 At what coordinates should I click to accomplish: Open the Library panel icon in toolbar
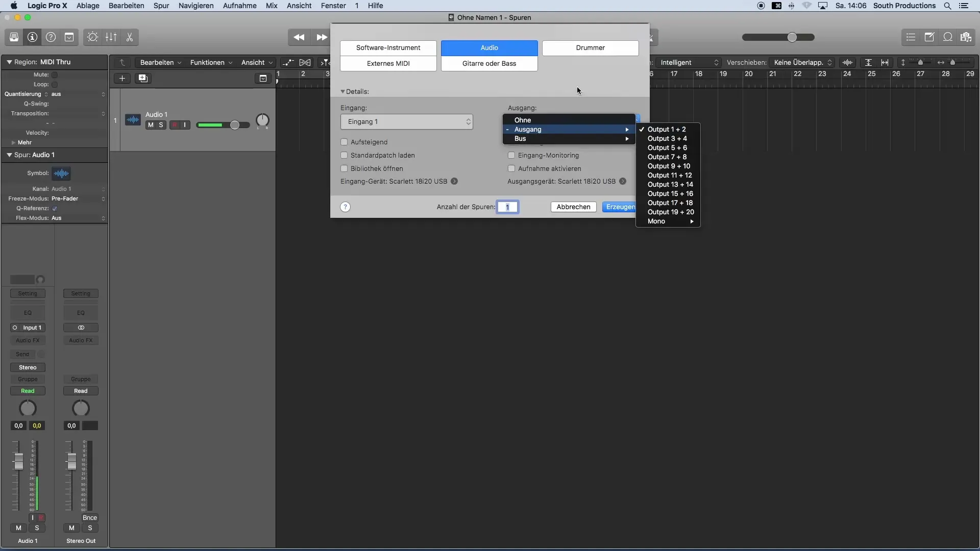[14, 37]
